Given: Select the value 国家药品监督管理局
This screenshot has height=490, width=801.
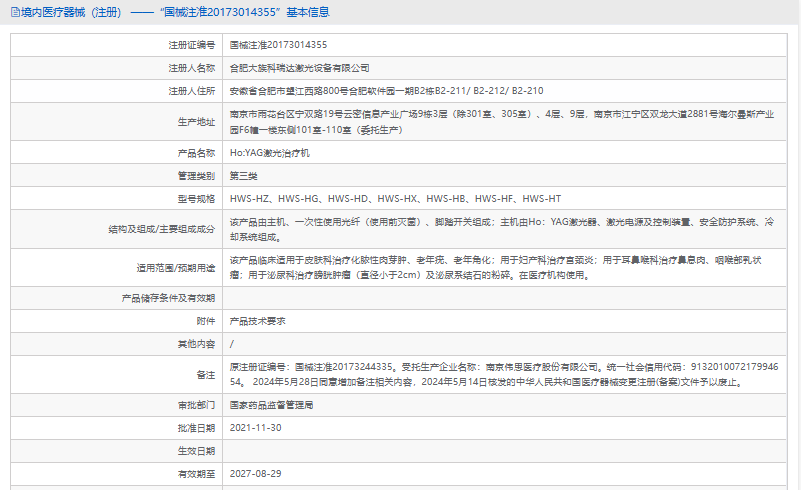Looking at the screenshot, I should point(271,405).
